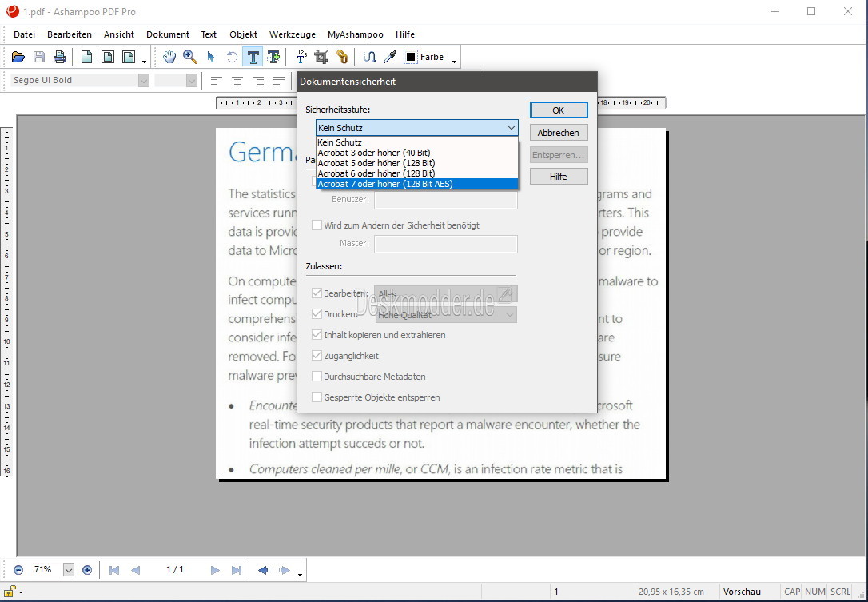Align text right in format bar
Screen dimensions: 868x602
[258, 81]
